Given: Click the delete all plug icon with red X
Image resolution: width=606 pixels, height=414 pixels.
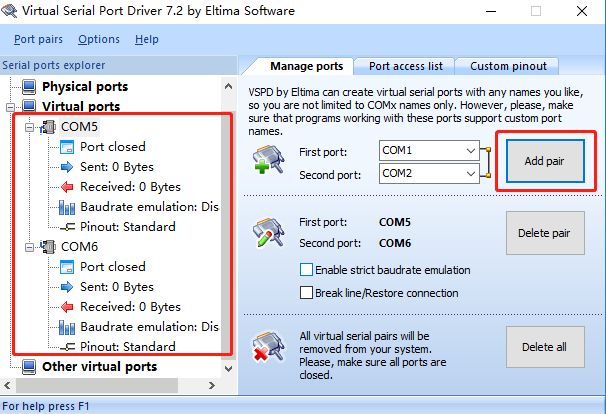Looking at the screenshot, I should pyautogui.click(x=269, y=347).
